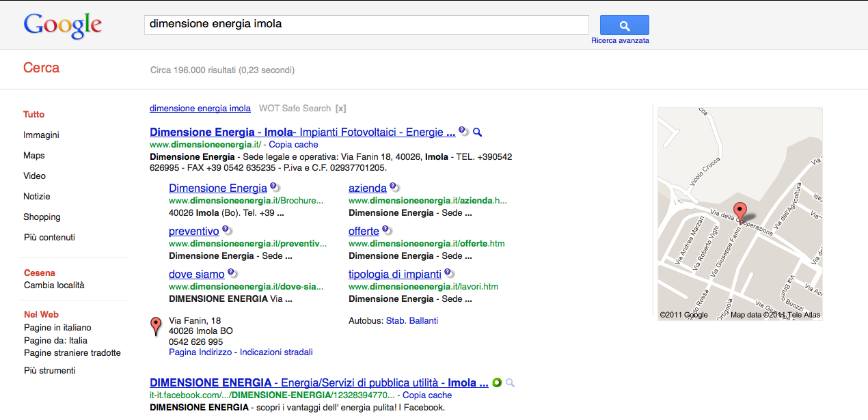The width and height of the screenshot is (868, 420).
Task: Click WOT icon next to tipologia di impianti
Action: (x=448, y=273)
